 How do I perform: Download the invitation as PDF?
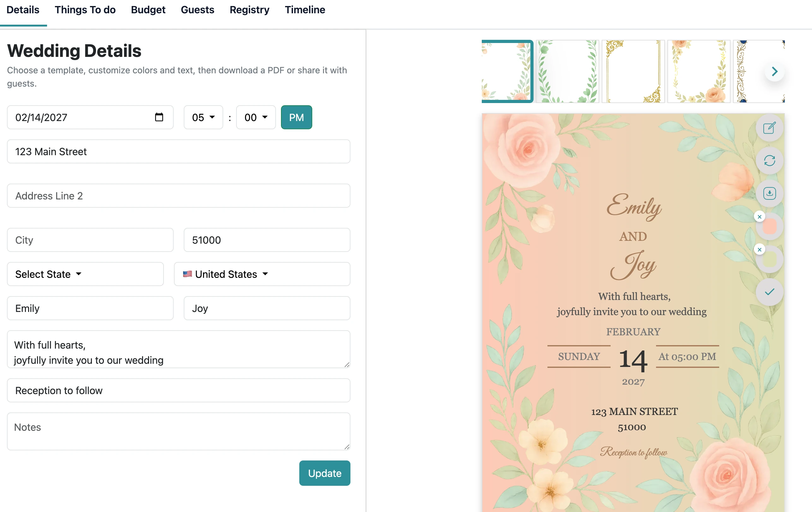click(769, 193)
